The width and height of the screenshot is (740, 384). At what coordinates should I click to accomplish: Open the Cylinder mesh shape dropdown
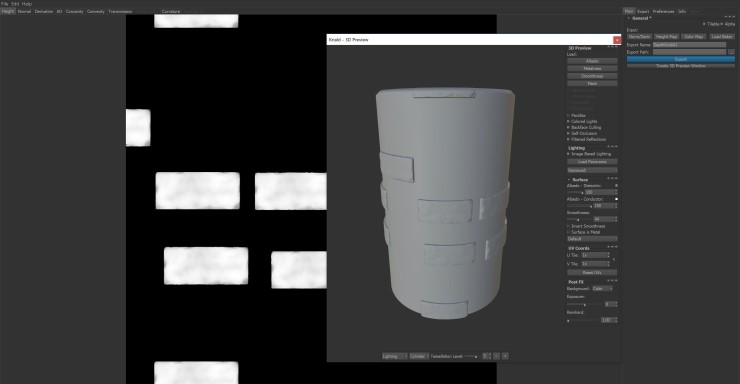point(419,356)
